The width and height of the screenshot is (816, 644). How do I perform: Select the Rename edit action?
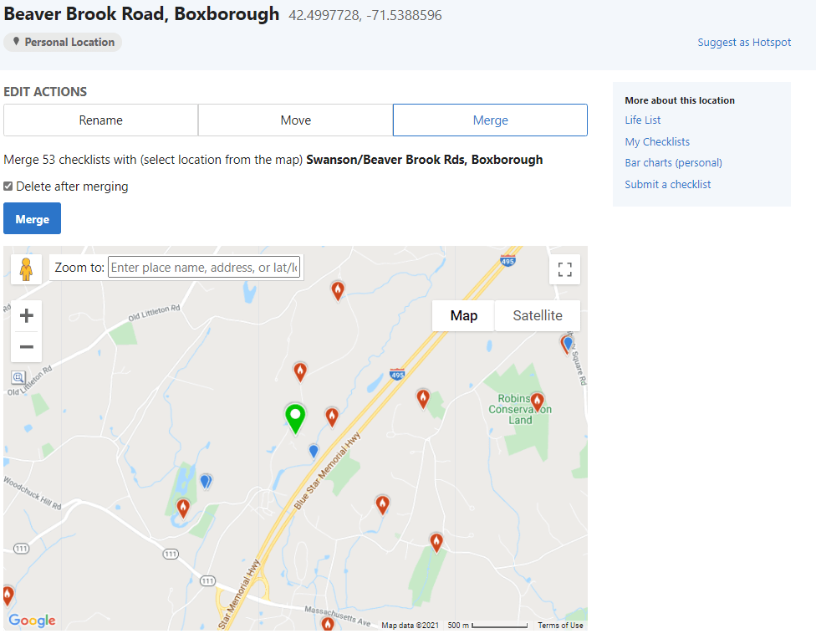click(100, 120)
